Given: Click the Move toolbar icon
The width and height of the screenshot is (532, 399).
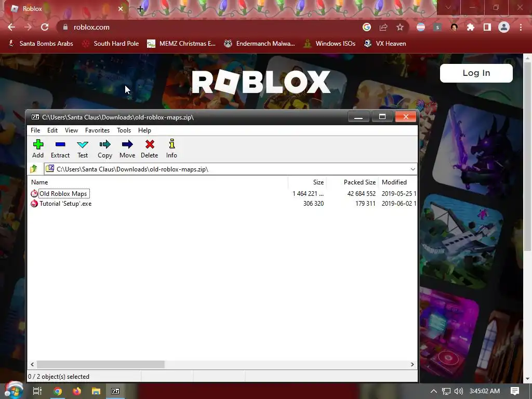Looking at the screenshot, I should pyautogui.click(x=127, y=149).
